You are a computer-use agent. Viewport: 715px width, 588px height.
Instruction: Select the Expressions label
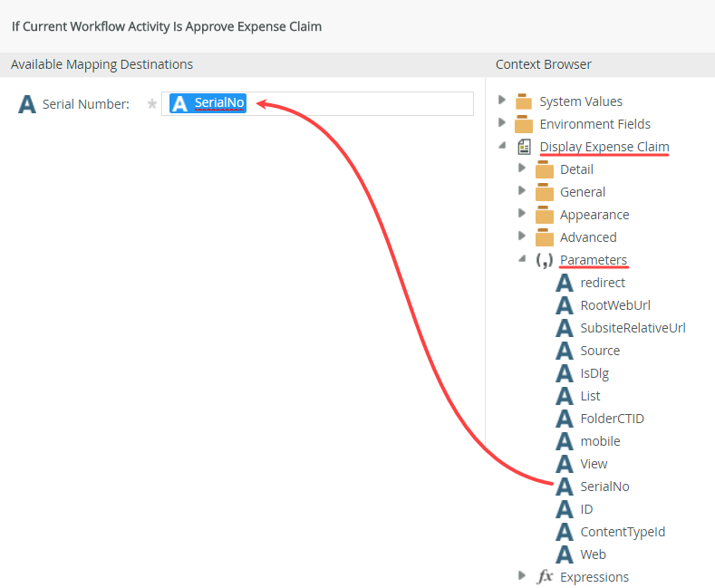coord(594,577)
